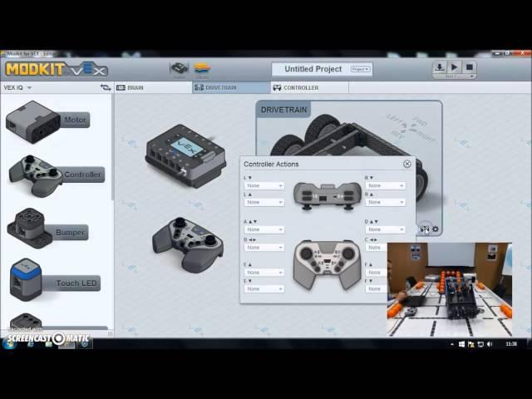The width and height of the screenshot is (532, 399).
Task: Open the R up button action dropdown
Action: 386,202
